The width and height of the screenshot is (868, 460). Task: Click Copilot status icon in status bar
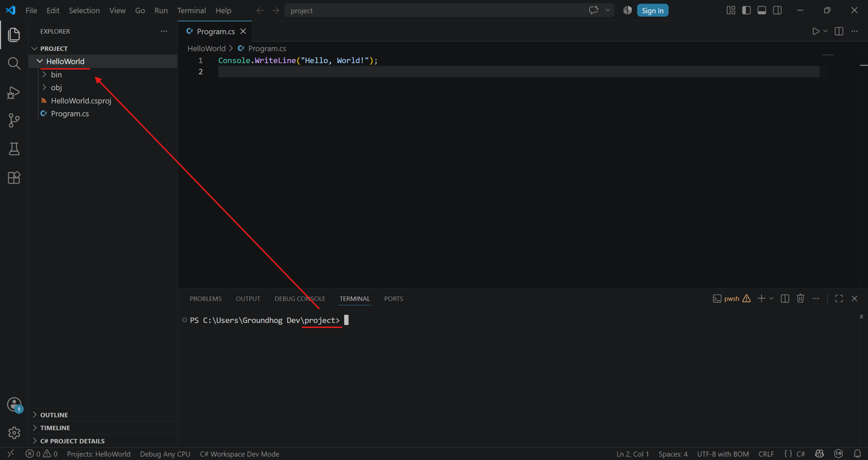point(819,454)
